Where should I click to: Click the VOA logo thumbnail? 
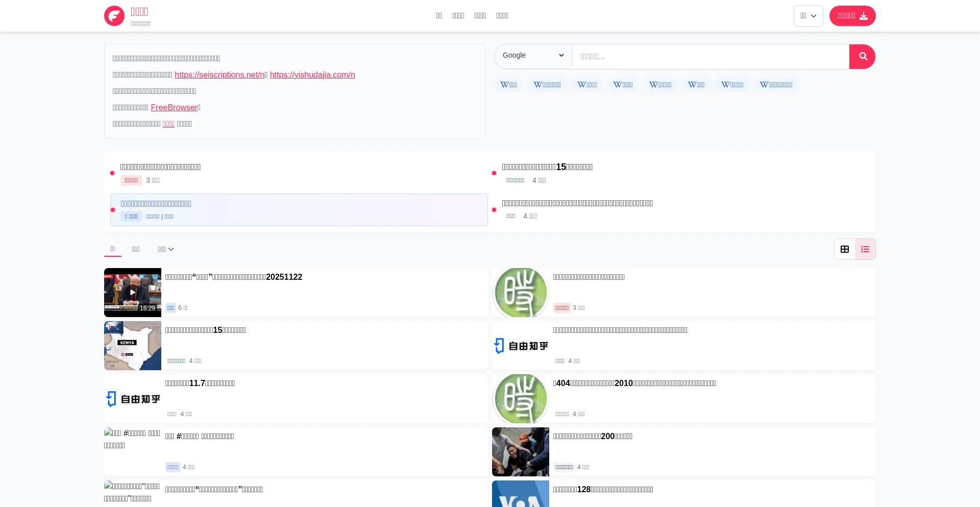pos(520,494)
